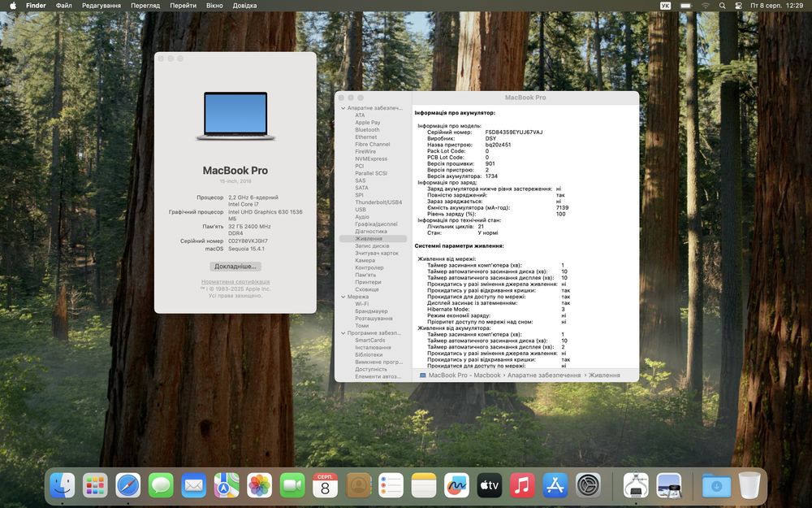Screen dimensions: 812x508
Task: Select Thunderbolt/USB4 in the sidebar
Action: pyautogui.click(x=378, y=202)
